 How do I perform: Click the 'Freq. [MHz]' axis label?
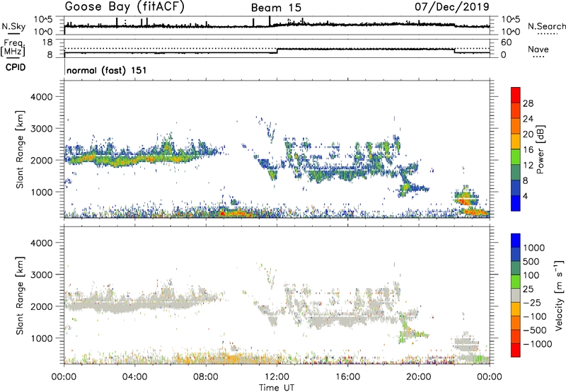click(x=13, y=47)
